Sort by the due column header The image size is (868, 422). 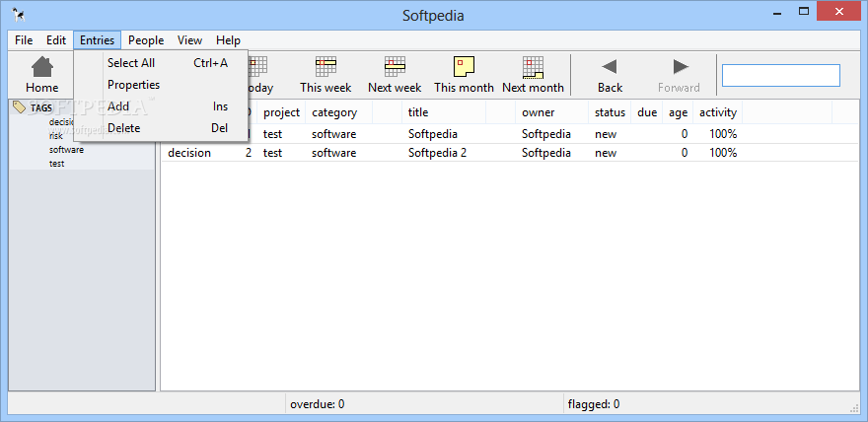click(647, 112)
